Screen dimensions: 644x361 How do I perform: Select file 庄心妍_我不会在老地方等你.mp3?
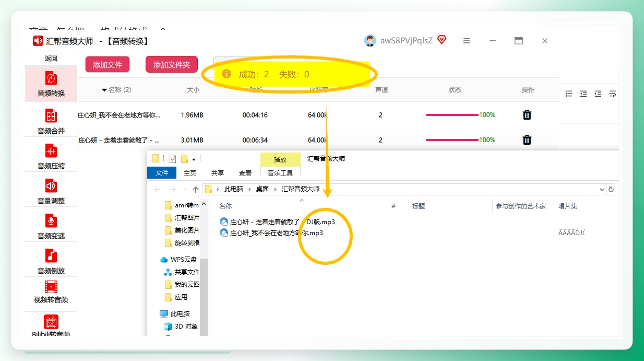coord(271,232)
